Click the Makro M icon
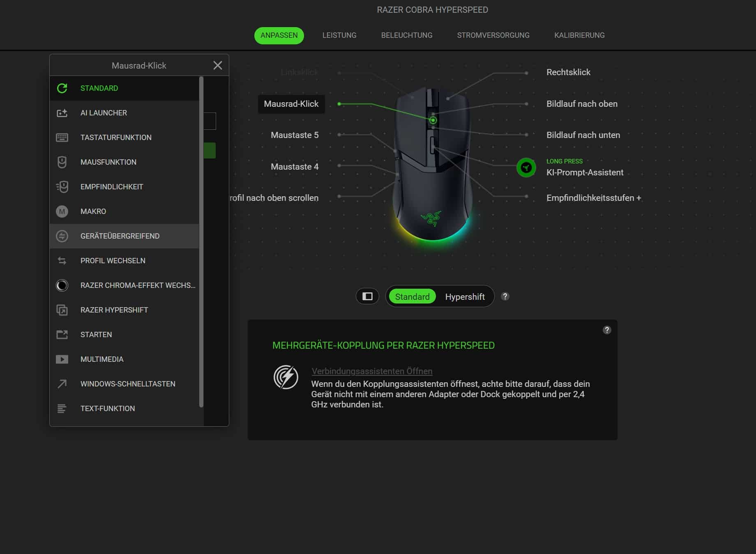The image size is (756, 554). 62,211
